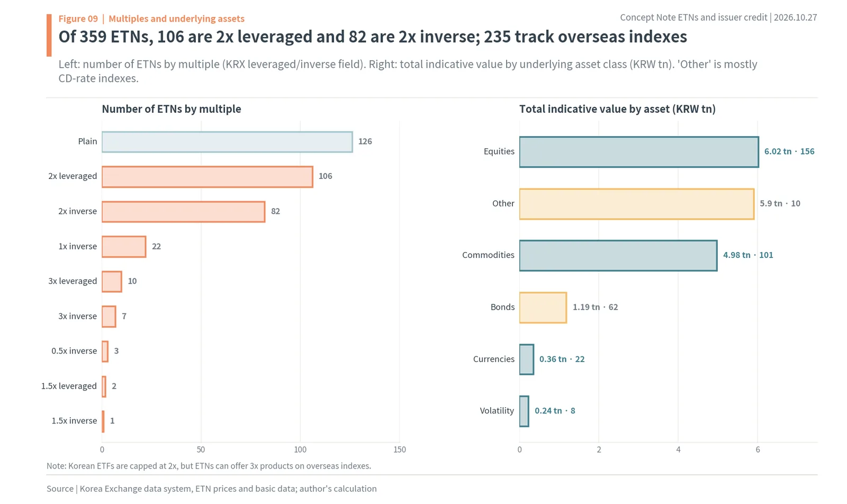Select the '1.19 tn · 62' data label
Viewport: 847px width, 504px height.
pos(596,307)
